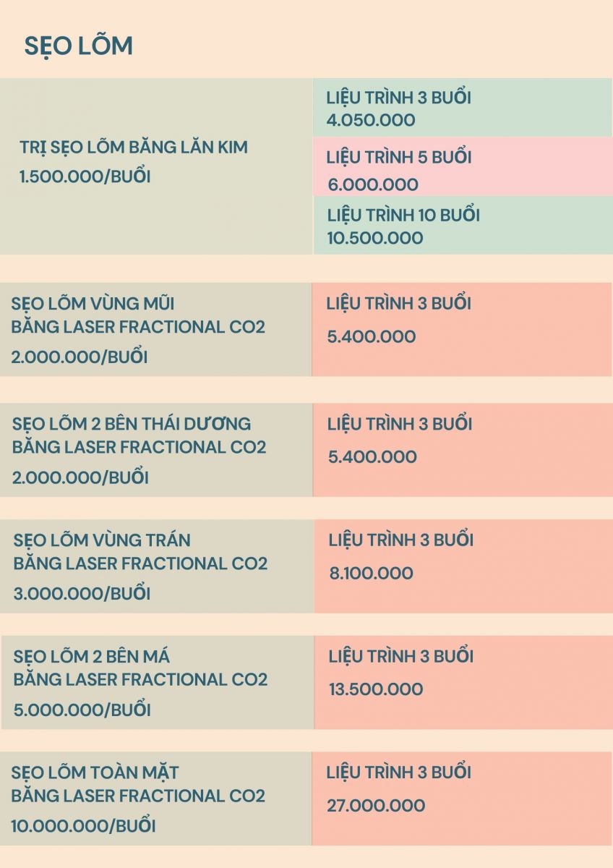Viewport: 613px width, 868px height.
Task: Click the 5.400.000 price beside THÁI DƯƠNG
Action: click(372, 456)
